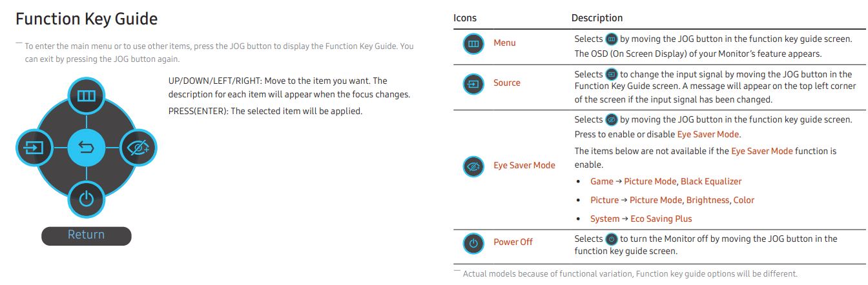Click the red Power Off label
This screenshot has width=868, height=285.
tap(513, 242)
